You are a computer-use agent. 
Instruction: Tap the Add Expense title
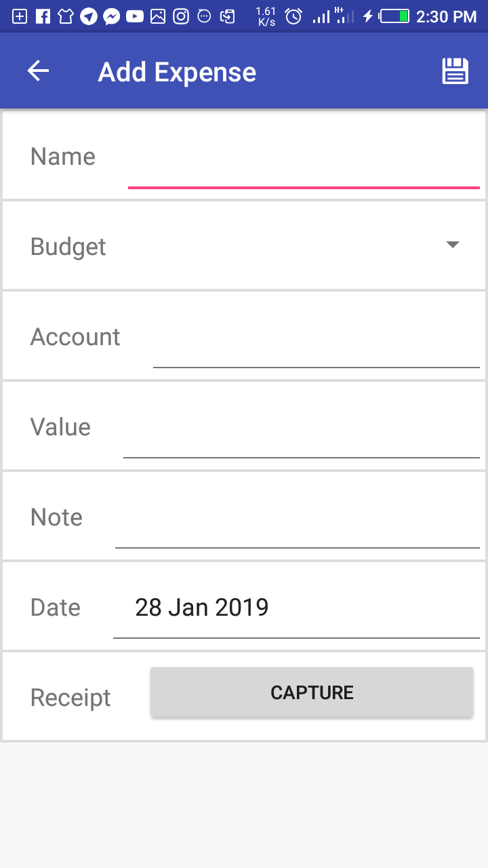coord(177,72)
